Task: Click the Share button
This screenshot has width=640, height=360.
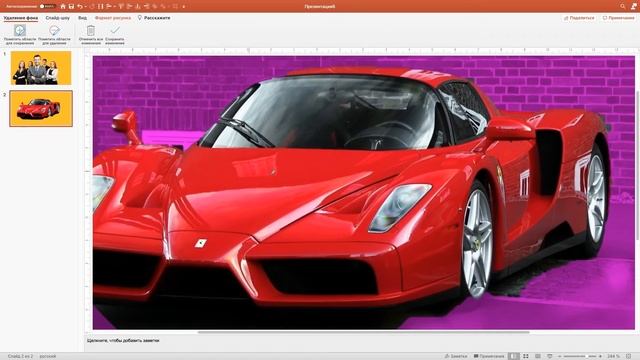Action: 579,18
